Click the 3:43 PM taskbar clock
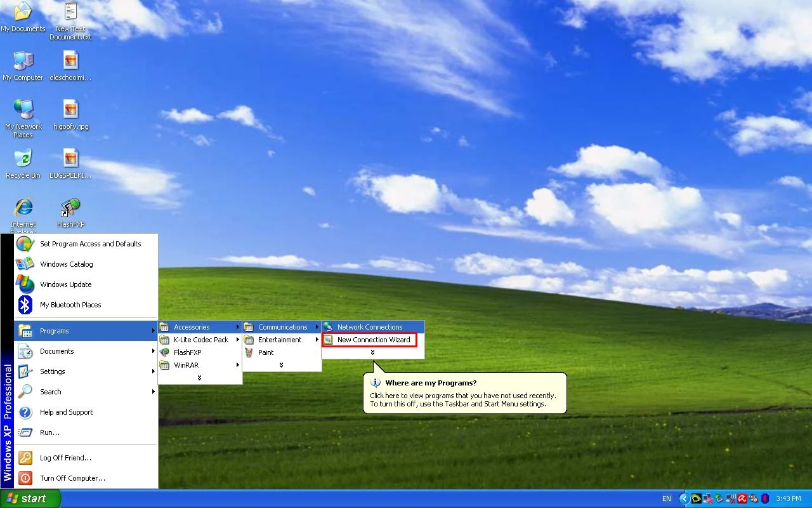Viewport: 812px width, 508px height. click(x=788, y=498)
